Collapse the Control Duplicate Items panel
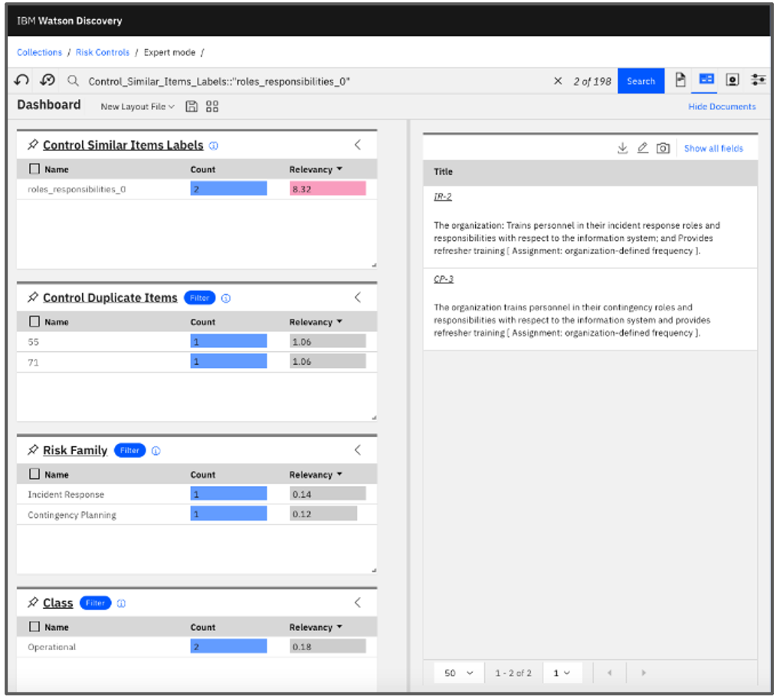The image size is (777, 700). pyautogui.click(x=358, y=297)
